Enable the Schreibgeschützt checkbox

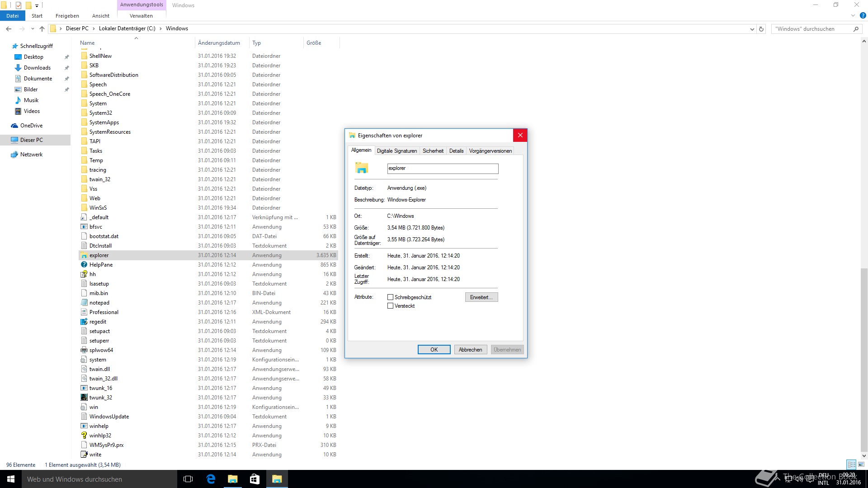390,297
